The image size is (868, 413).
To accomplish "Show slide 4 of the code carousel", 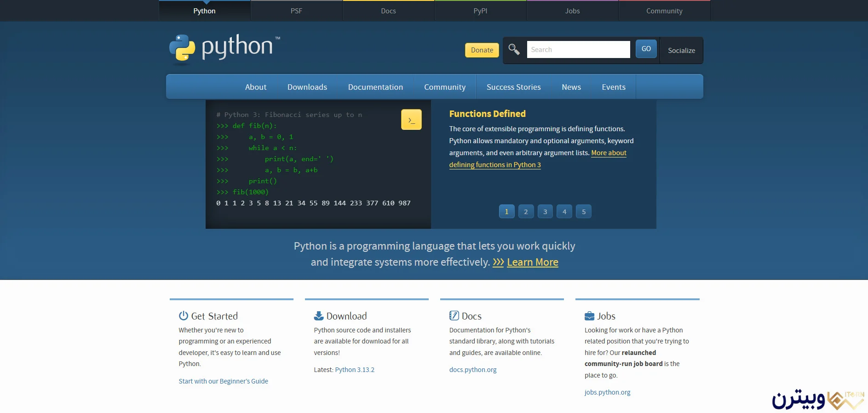I will pos(564,212).
